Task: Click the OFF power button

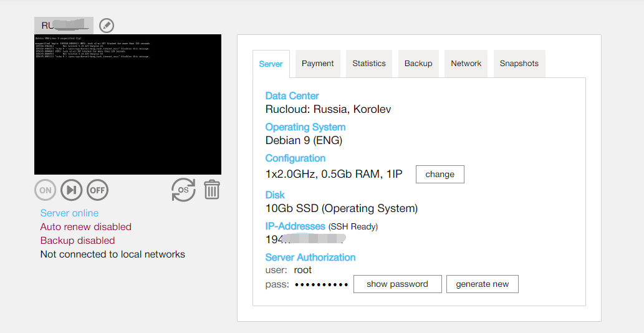Action: 97,190
